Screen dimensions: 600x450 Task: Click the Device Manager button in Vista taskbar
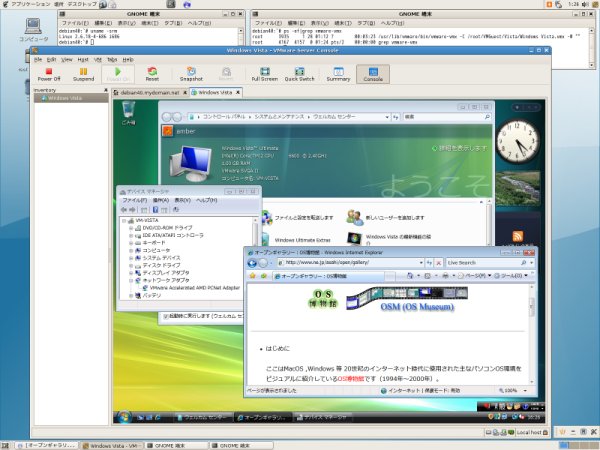point(322,417)
